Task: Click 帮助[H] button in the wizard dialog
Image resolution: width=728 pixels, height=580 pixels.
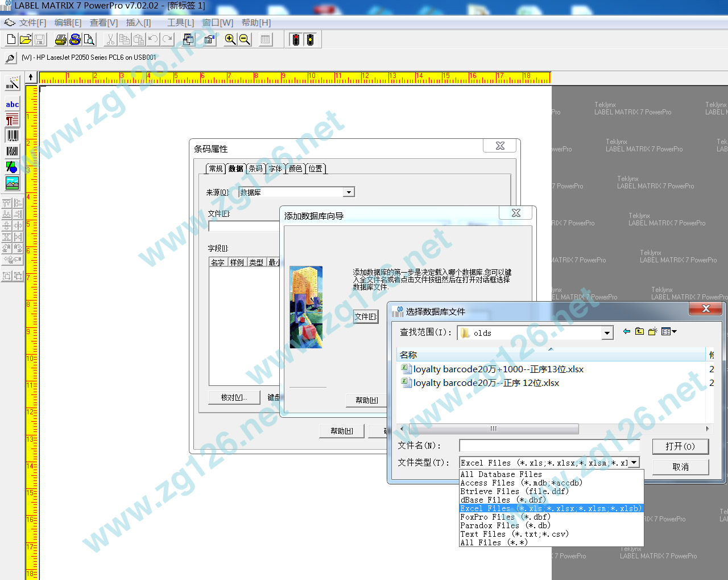Action: [x=366, y=400]
